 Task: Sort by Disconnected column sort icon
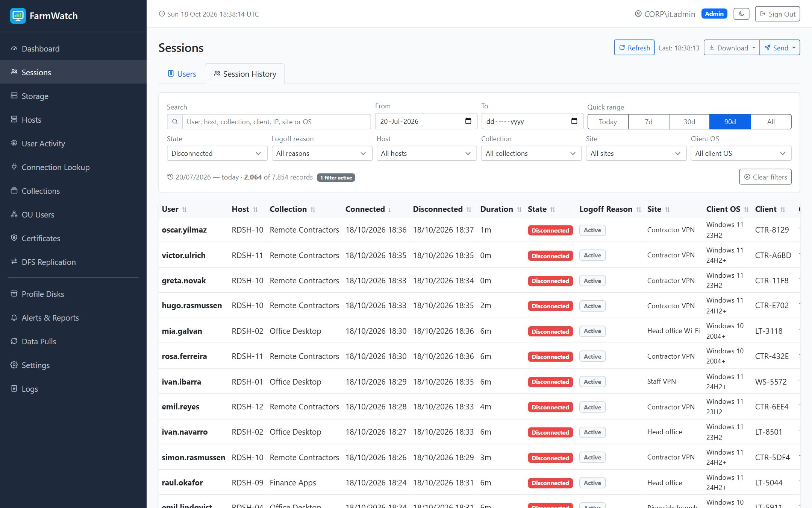point(469,210)
